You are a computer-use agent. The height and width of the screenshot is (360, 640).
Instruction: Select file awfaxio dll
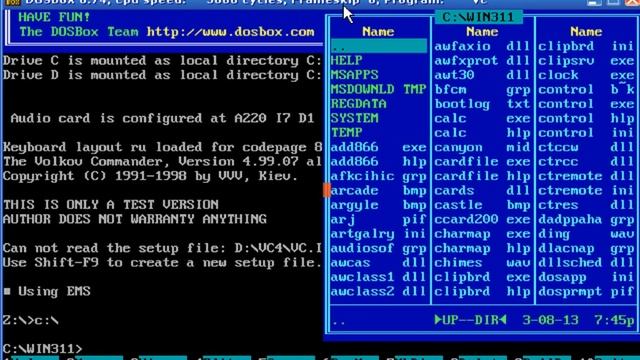point(482,46)
